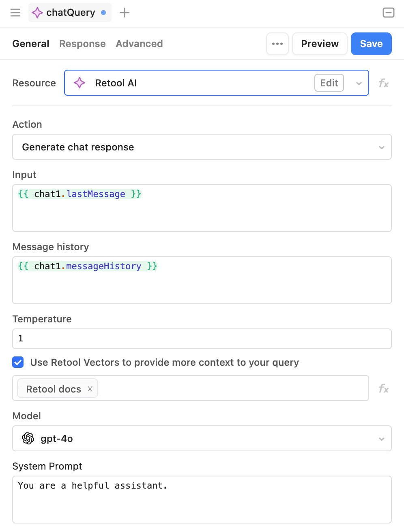Toggle fx mode for the Resource field

coord(383,83)
